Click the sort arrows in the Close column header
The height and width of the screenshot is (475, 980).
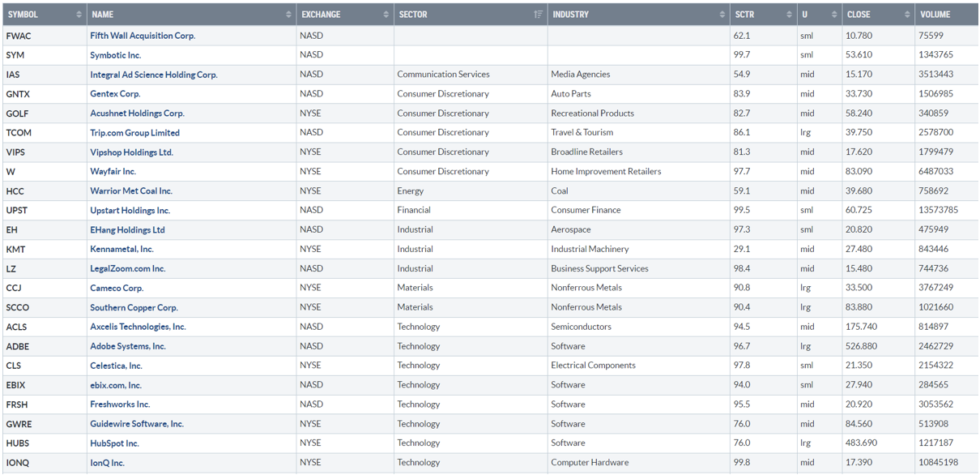click(907, 15)
